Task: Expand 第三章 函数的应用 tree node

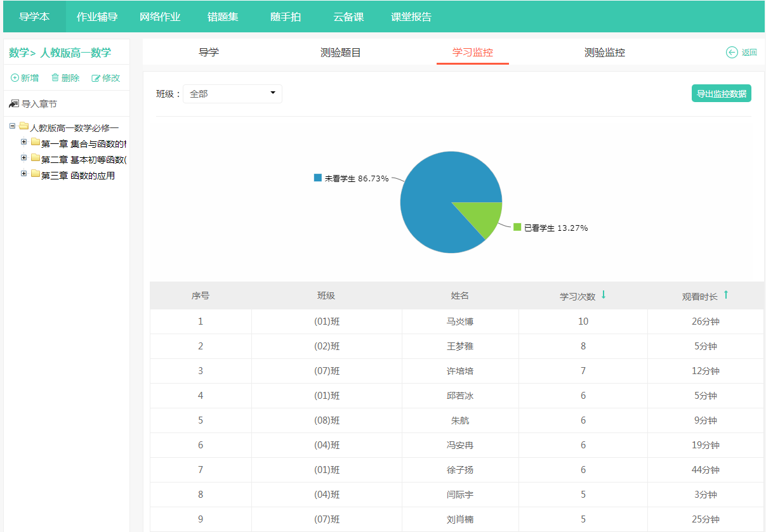Action: click(24, 174)
